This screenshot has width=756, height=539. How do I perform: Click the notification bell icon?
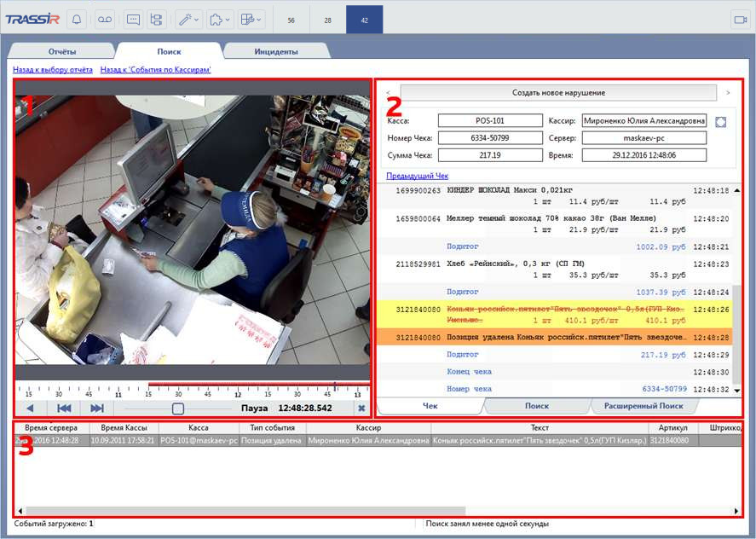click(x=77, y=19)
